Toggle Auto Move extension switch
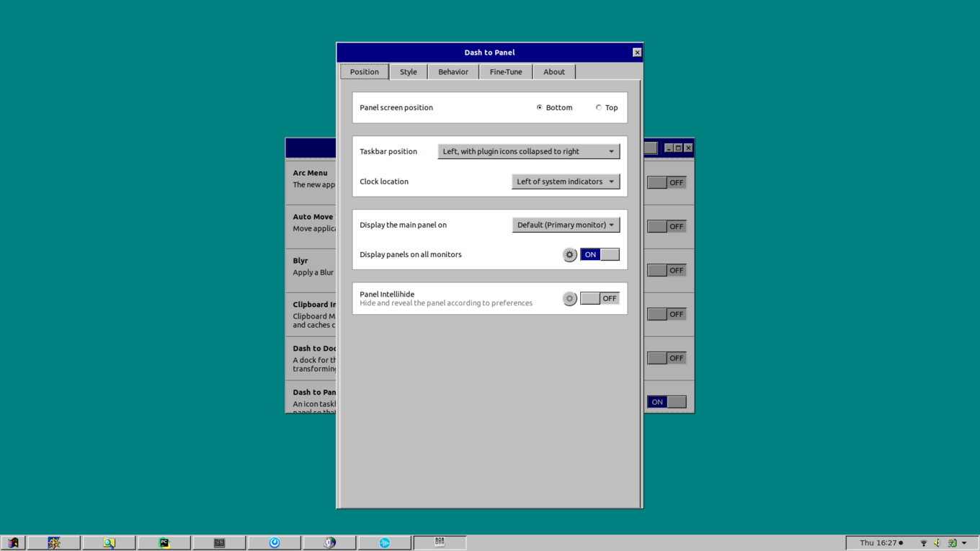980x551 pixels. click(x=667, y=226)
